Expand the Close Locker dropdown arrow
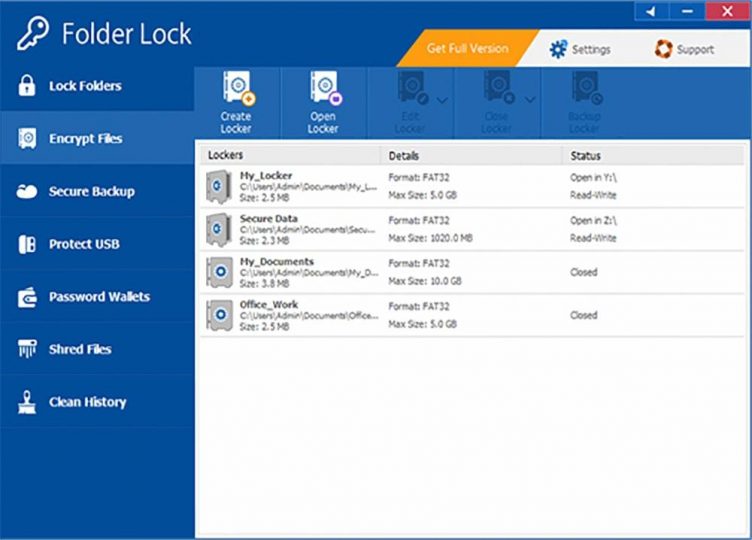The image size is (752, 540). [528, 99]
